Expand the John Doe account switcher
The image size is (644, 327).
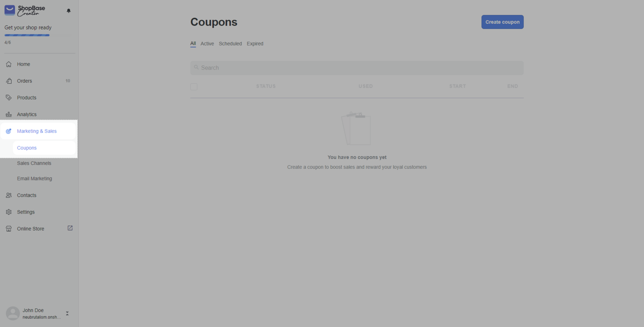click(x=67, y=313)
